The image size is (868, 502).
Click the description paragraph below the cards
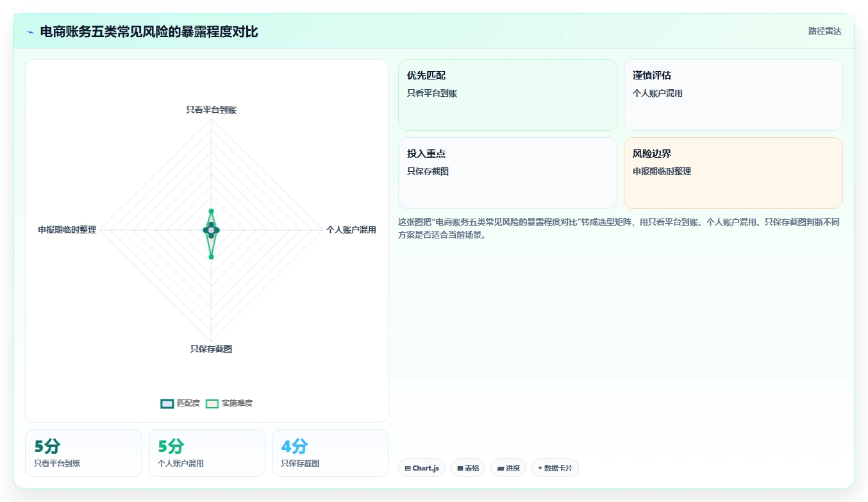(x=619, y=228)
